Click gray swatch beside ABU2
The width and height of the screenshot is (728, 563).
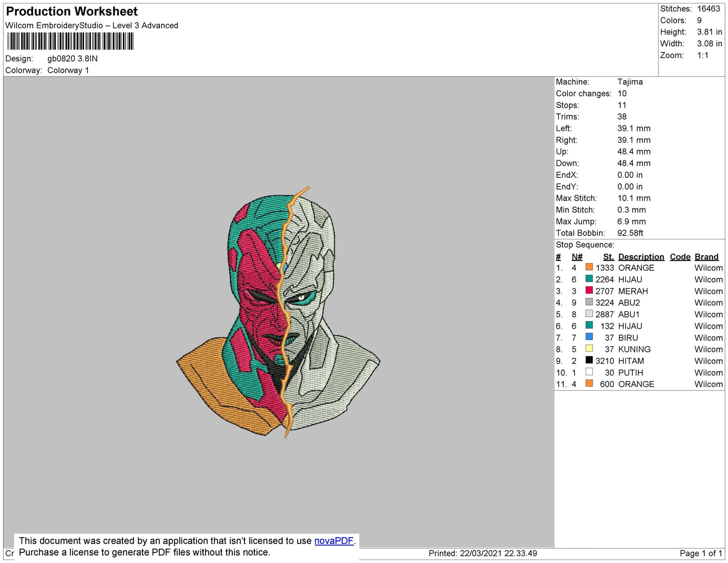pos(589,302)
